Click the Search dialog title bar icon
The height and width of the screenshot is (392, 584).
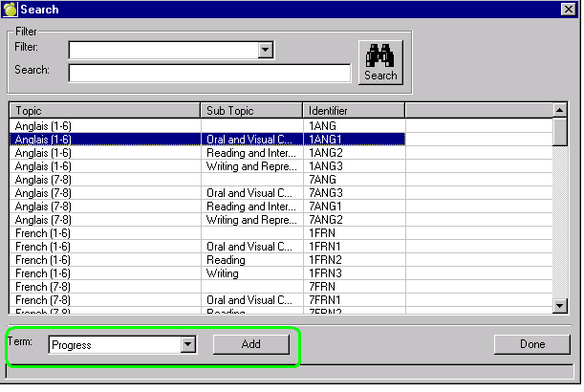[x=11, y=10]
